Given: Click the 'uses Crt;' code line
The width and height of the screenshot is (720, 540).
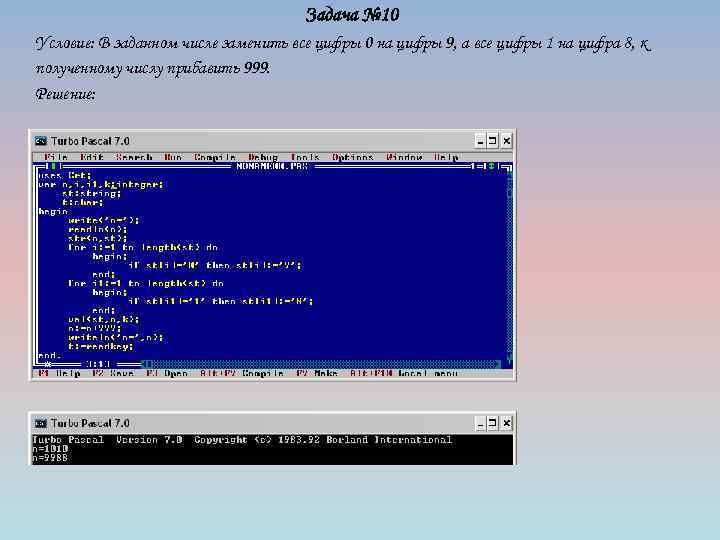Looking at the screenshot, I should (x=65, y=175).
